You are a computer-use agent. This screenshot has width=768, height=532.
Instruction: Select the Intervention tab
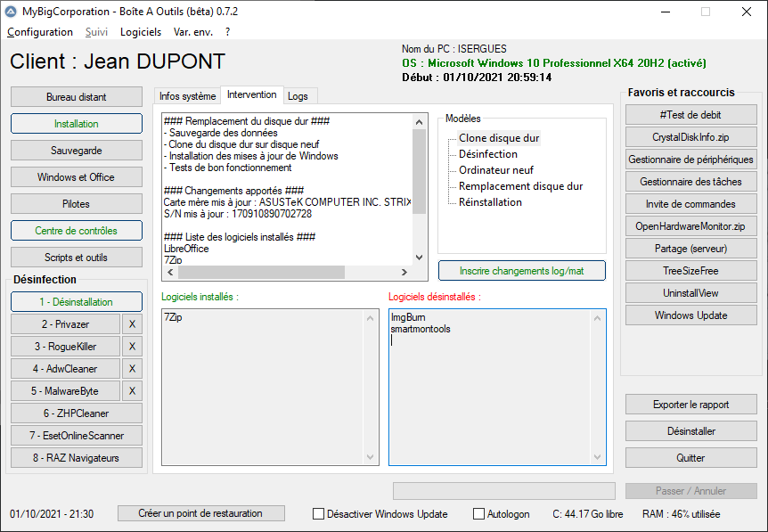(x=252, y=94)
